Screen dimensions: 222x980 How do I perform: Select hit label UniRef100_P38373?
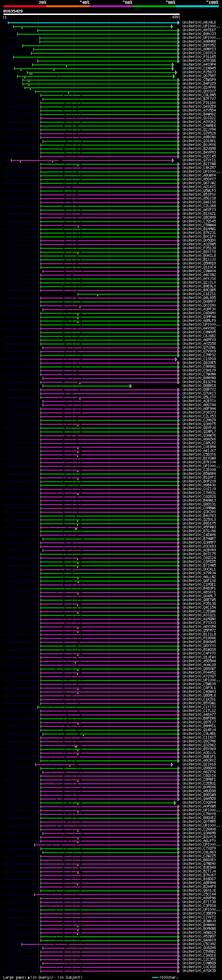[x=199, y=412]
